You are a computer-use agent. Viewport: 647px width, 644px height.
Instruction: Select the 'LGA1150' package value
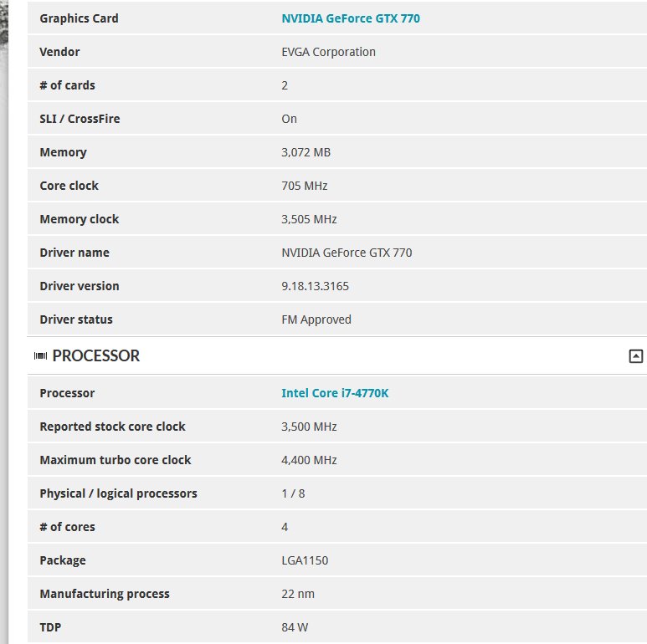(x=305, y=560)
